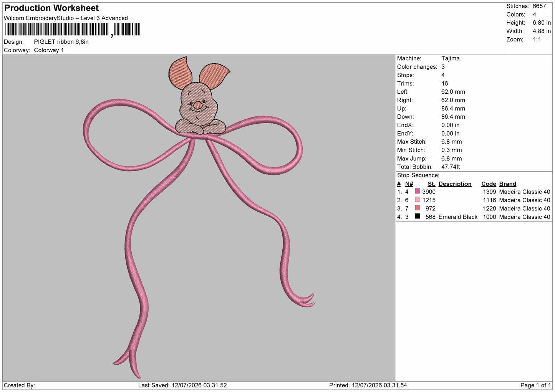
Task: Click the Piglet ribbon embroidery preview
Action: pos(199,218)
